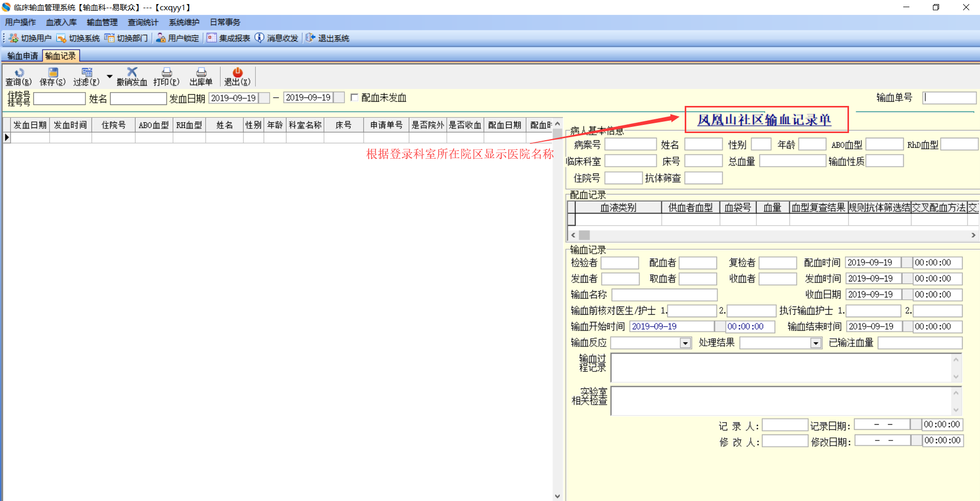Open the 发血时间 date picker dropdown
This screenshot has height=501, width=980.
pos(907,278)
